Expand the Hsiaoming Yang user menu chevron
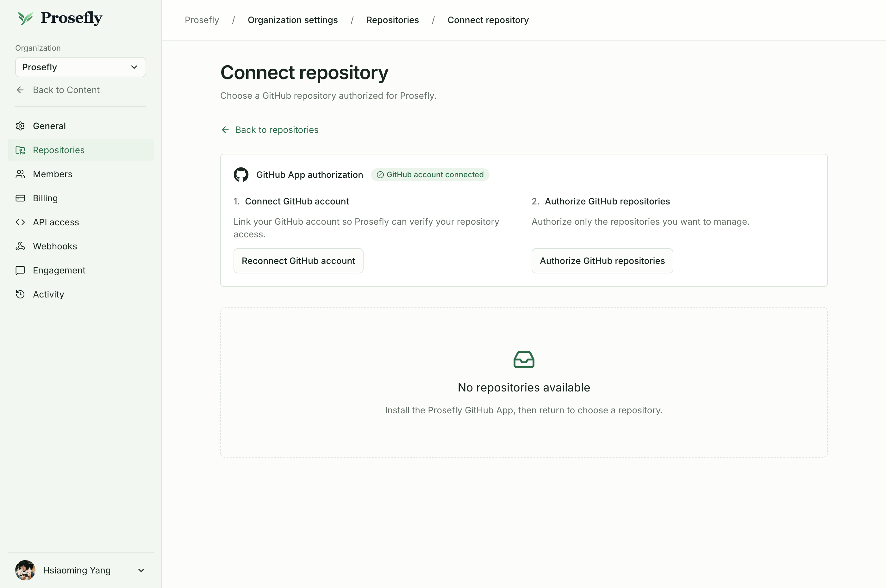Screen dimensions: 886x588 141,570
